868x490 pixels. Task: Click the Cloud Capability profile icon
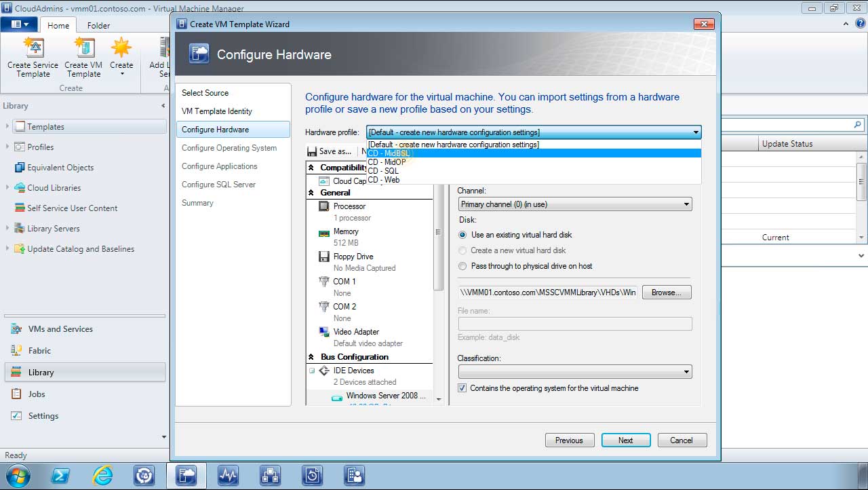pos(323,181)
